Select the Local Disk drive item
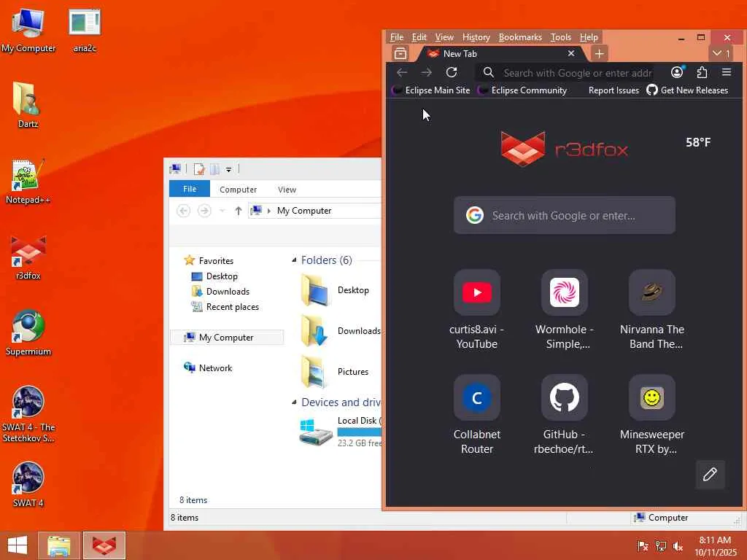 click(x=340, y=431)
